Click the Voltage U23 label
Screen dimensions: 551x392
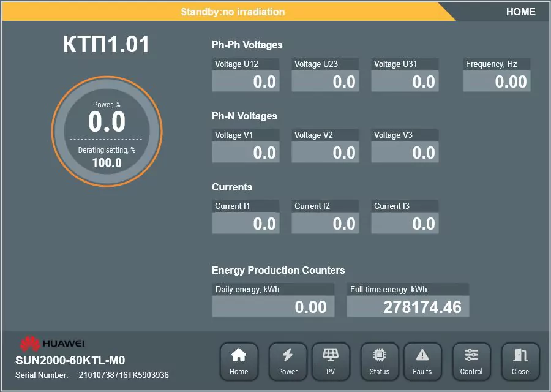click(x=316, y=64)
